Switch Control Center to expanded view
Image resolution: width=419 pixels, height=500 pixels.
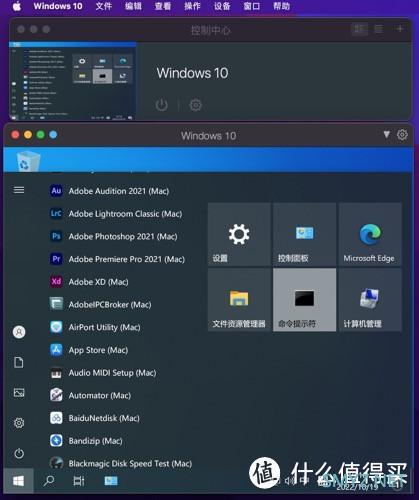359,29
